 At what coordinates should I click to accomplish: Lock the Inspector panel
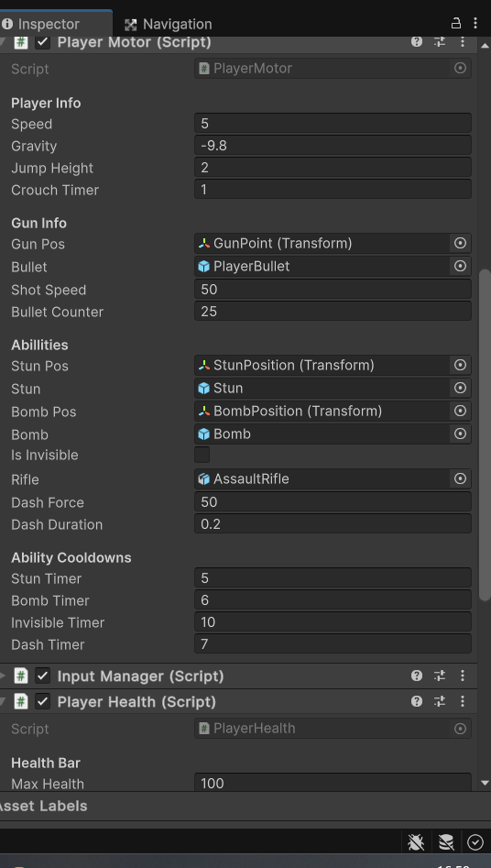point(455,23)
